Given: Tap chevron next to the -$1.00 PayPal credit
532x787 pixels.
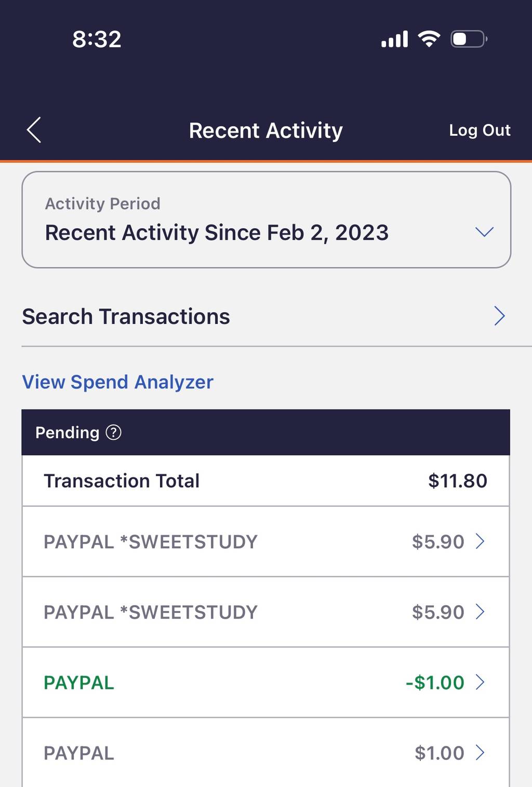Looking at the screenshot, I should (x=480, y=682).
